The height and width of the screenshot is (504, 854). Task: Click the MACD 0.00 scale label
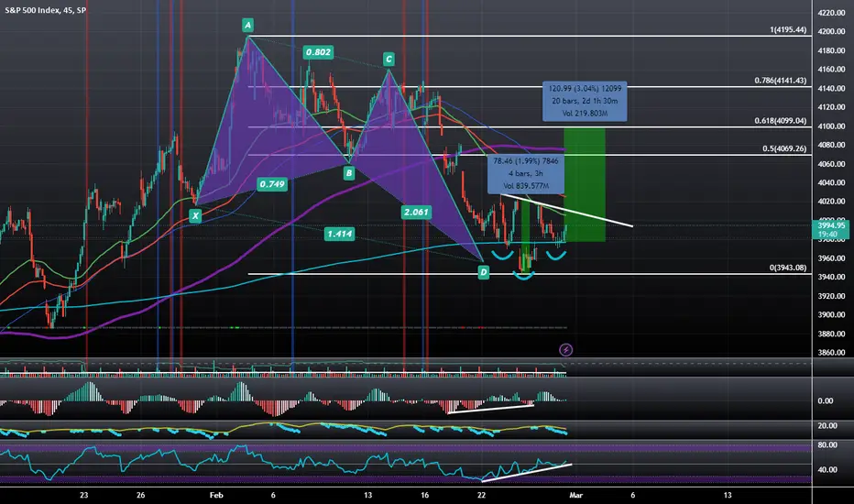(x=825, y=400)
